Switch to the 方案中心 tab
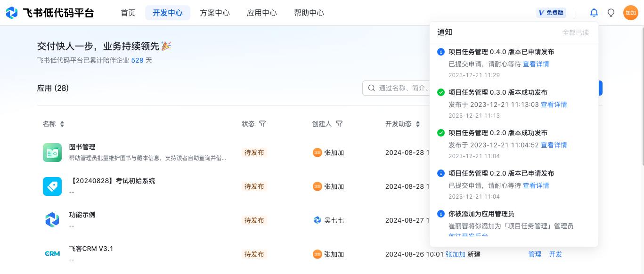The image size is (644, 274). pos(215,13)
